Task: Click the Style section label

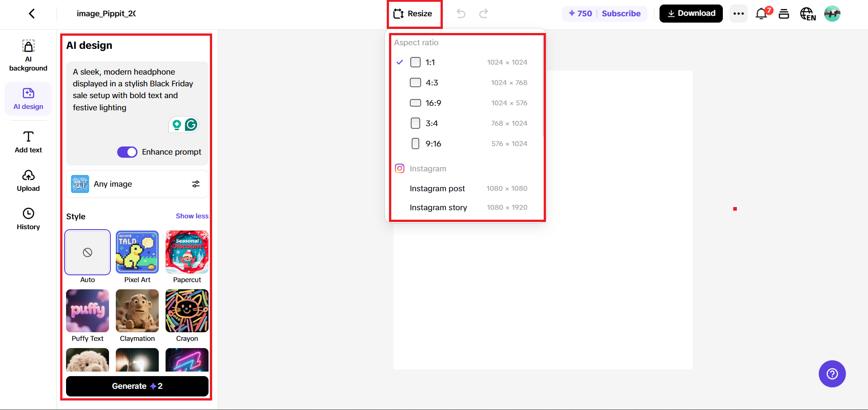Action: click(x=76, y=217)
